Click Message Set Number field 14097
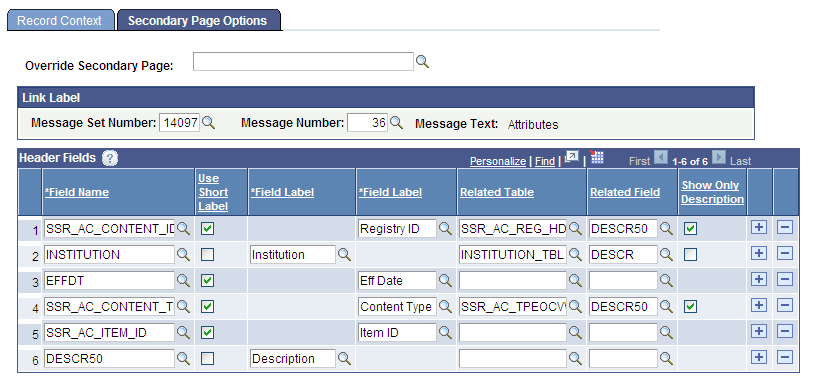821x378 pixels. [x=180, y=123]
